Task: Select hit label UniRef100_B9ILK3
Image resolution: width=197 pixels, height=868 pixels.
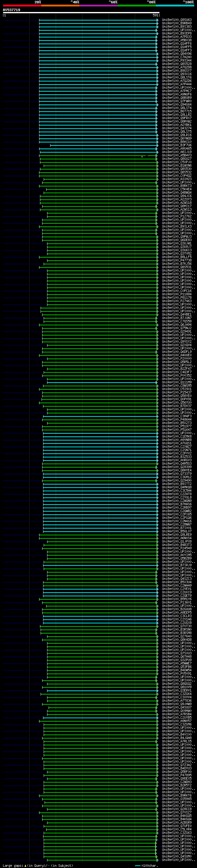Action: [177, 226]
